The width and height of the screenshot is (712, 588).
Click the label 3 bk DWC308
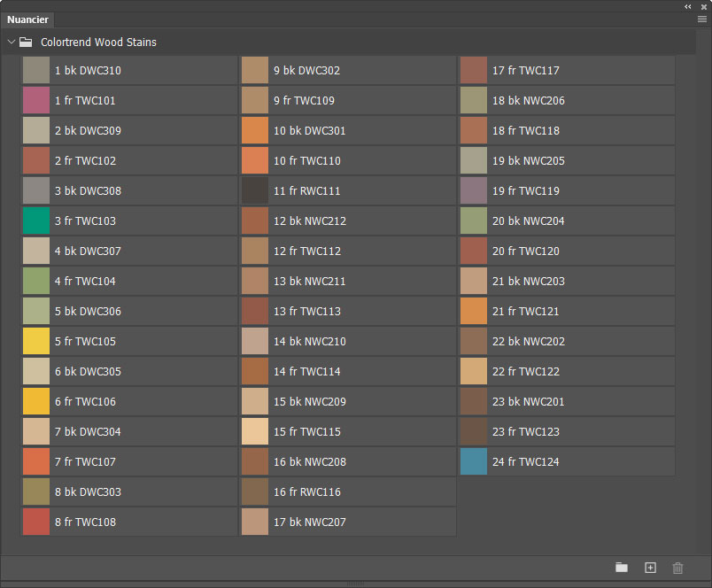click(x=88, y=190)
